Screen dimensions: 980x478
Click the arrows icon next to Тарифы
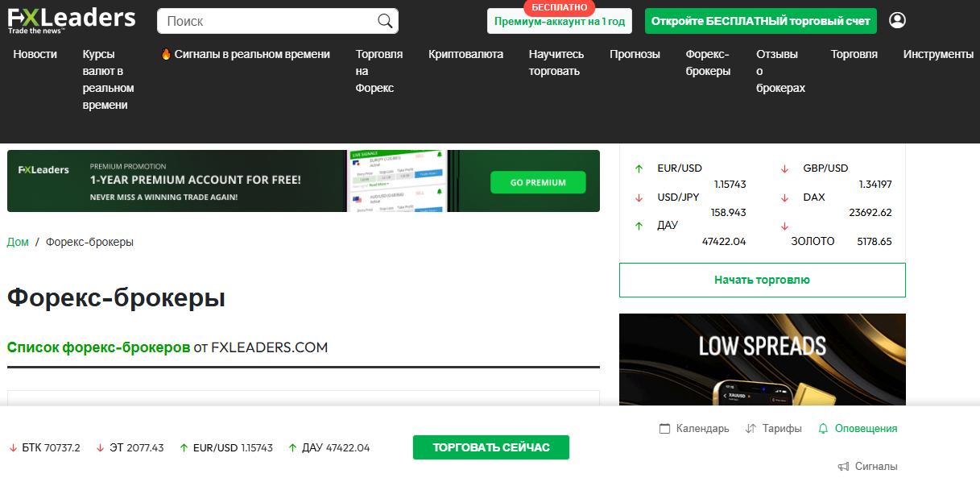click(x=751, y=429)
